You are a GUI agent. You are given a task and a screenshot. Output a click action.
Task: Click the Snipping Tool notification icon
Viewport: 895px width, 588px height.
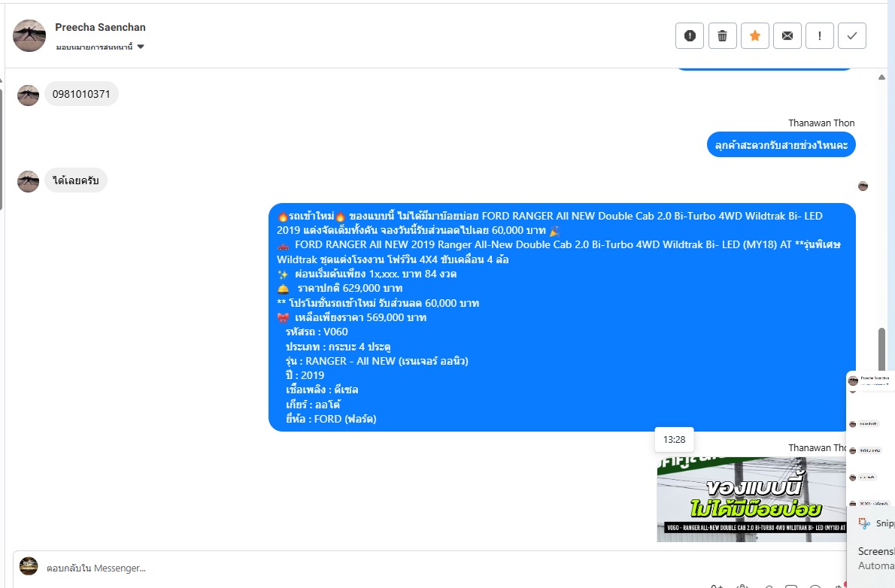[865, 523]
